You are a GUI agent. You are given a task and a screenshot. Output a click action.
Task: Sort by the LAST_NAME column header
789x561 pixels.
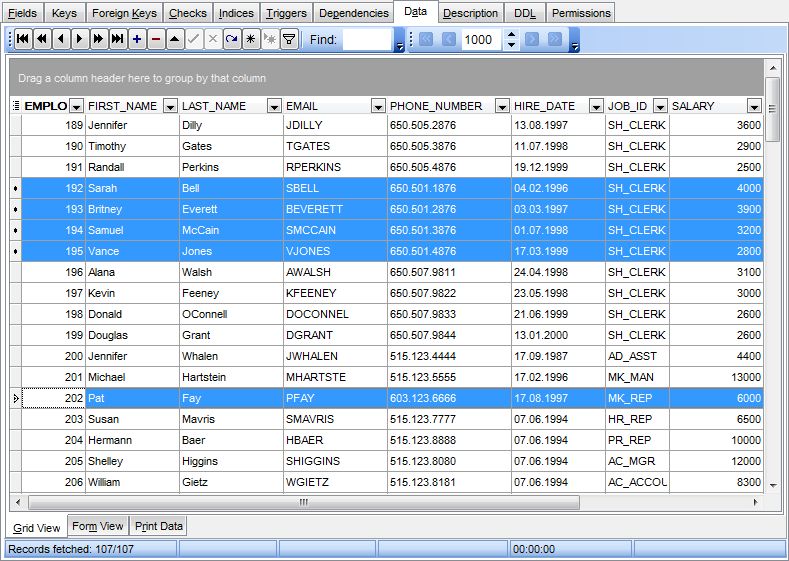(222, 106)
